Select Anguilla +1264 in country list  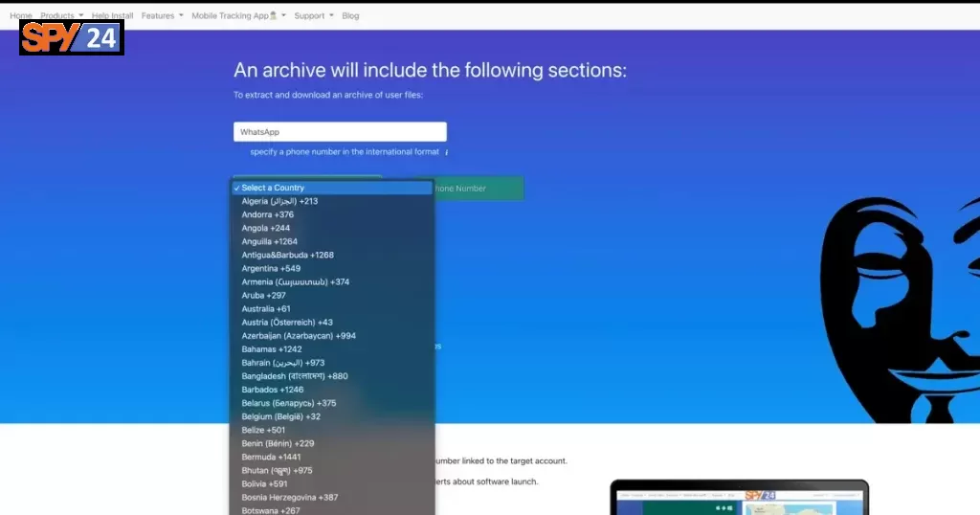[x=332, y=241]
